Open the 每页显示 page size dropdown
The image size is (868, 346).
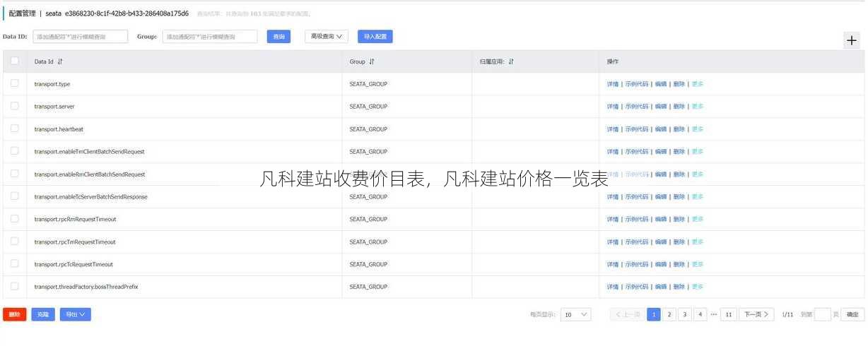576,315
